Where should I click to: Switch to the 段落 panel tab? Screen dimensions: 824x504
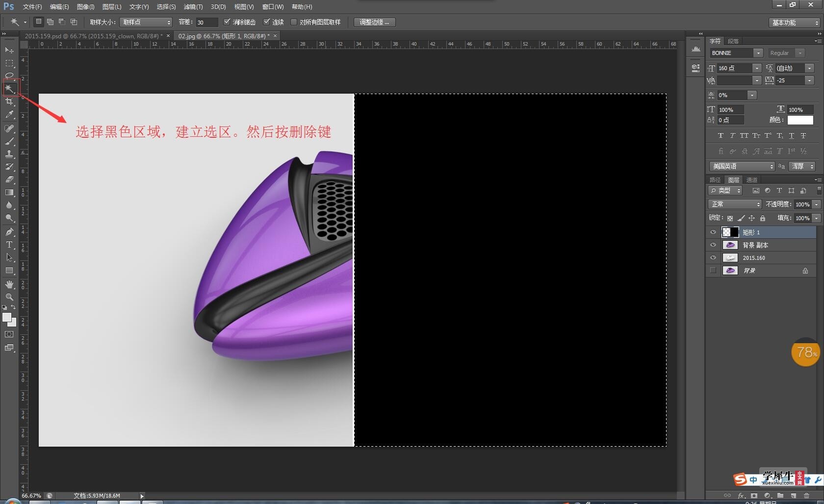tap(733, 41)
